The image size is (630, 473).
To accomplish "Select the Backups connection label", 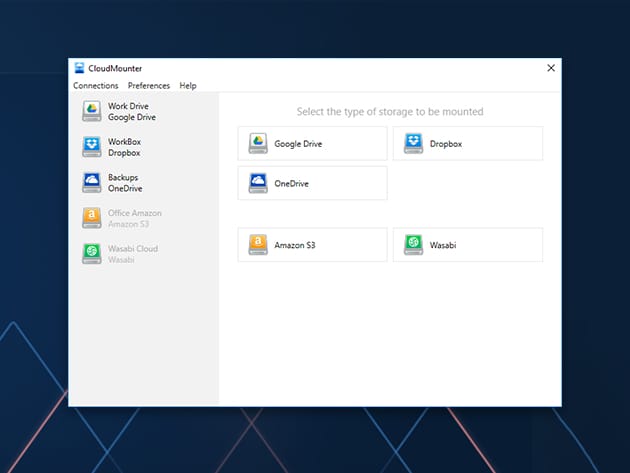I will click(125, 177).
